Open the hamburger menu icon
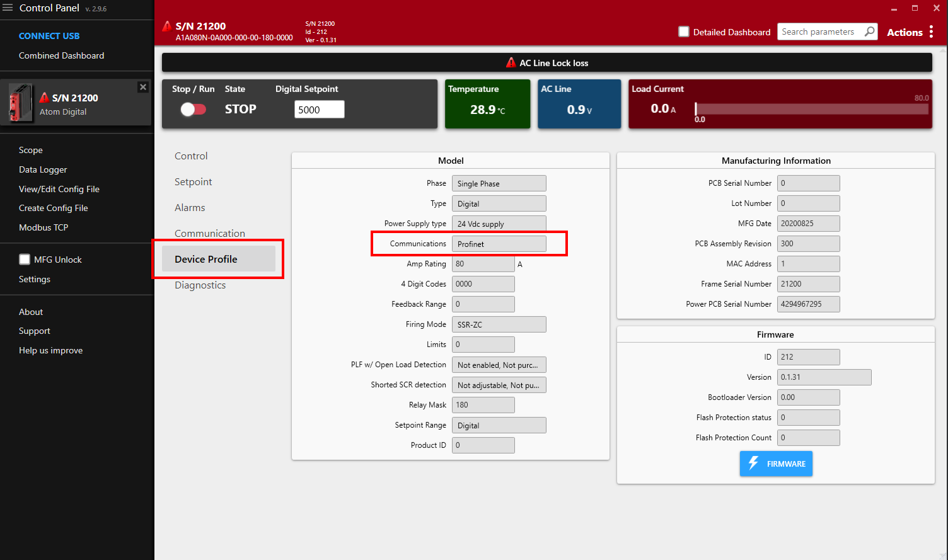Viewport: 948px width, 560px height. point(8,8)
